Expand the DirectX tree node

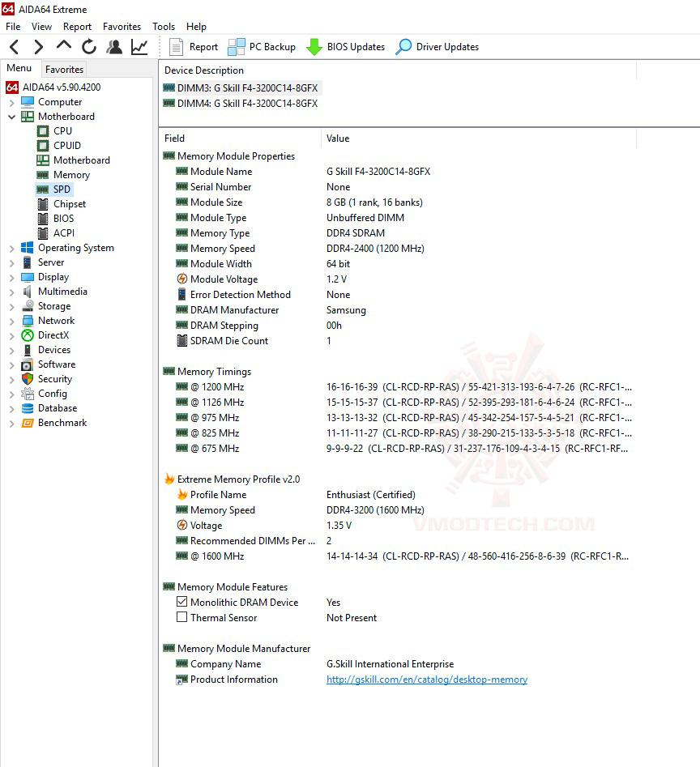click(11, 336)
